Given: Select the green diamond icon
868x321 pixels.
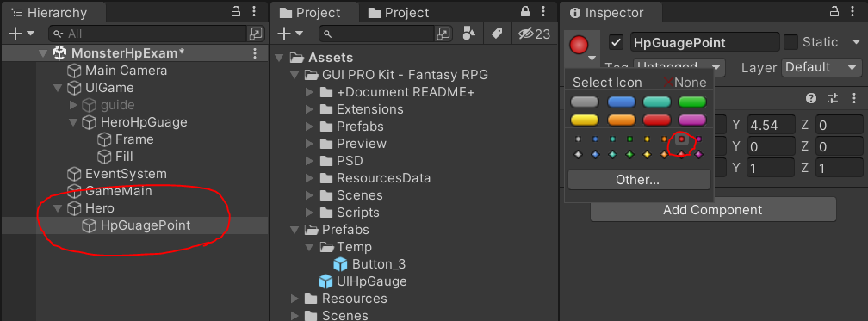Looking at the screenshot, I should tap(629, 155).
